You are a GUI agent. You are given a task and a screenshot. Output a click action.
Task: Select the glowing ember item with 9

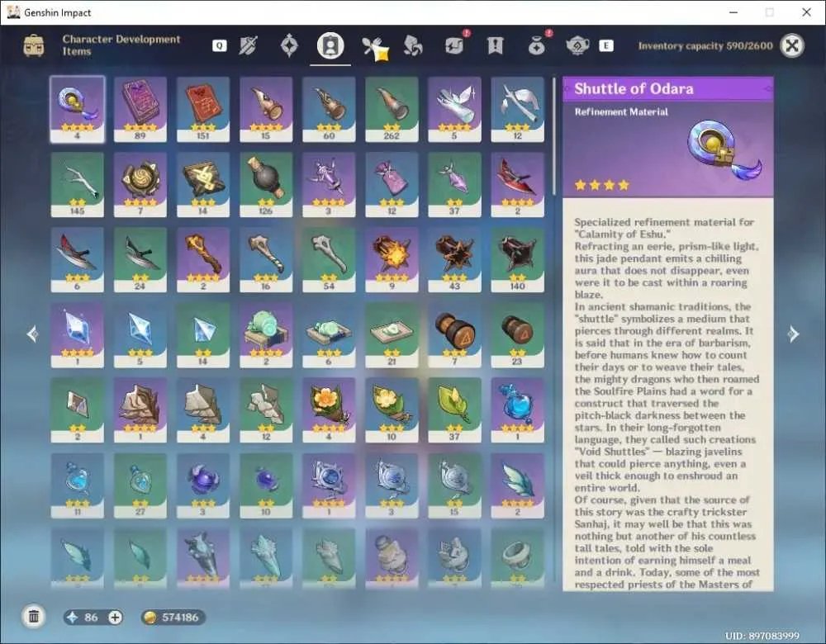392,259
